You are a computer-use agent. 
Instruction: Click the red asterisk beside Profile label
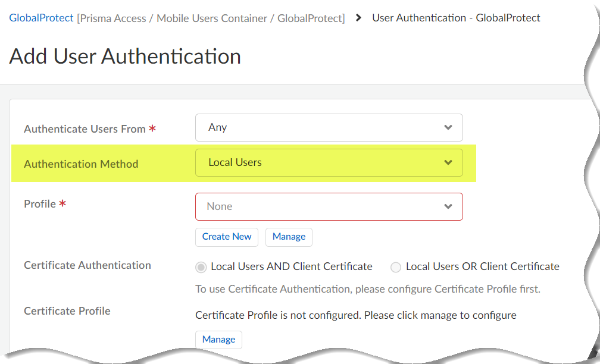[62, 205]
